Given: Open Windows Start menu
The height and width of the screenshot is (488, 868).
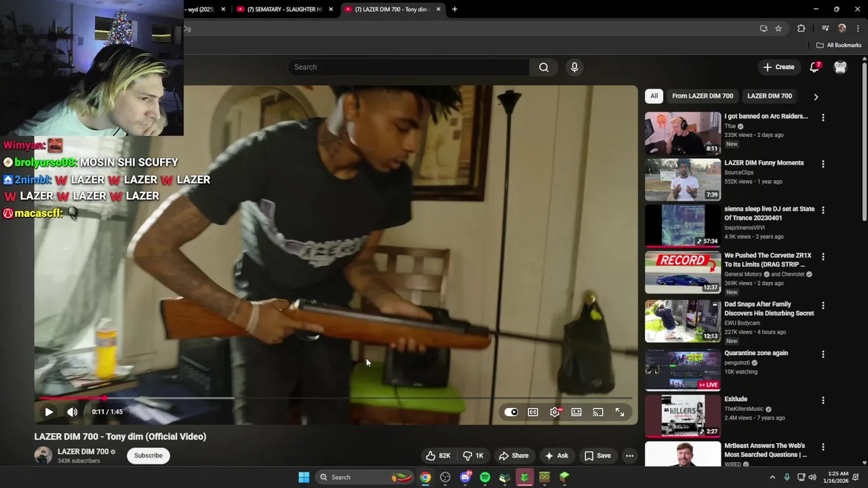Looking at the screenshot, I should pos(304,477).
